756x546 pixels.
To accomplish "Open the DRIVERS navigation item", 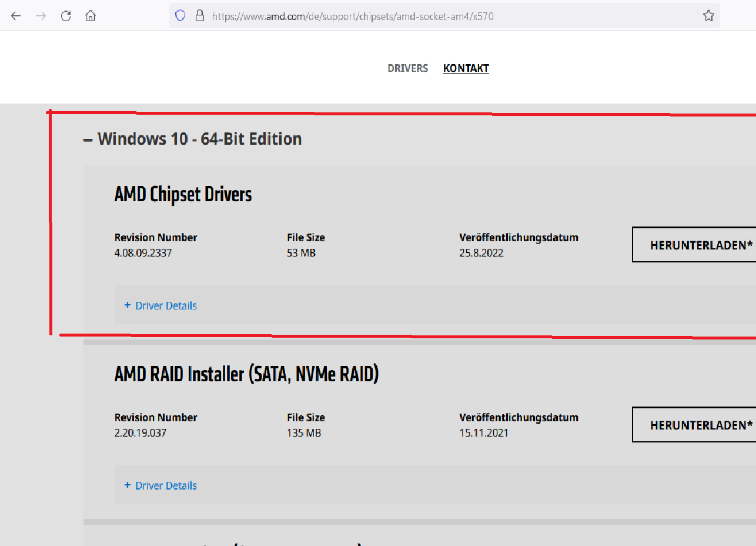I will [408, 68].
